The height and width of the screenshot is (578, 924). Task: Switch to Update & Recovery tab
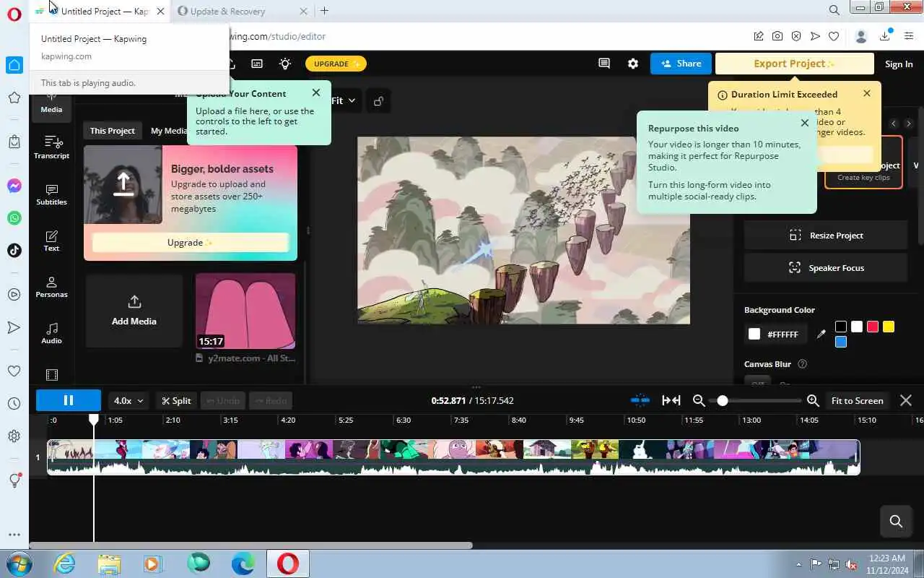pyautogui.click(x=243, y=11)
